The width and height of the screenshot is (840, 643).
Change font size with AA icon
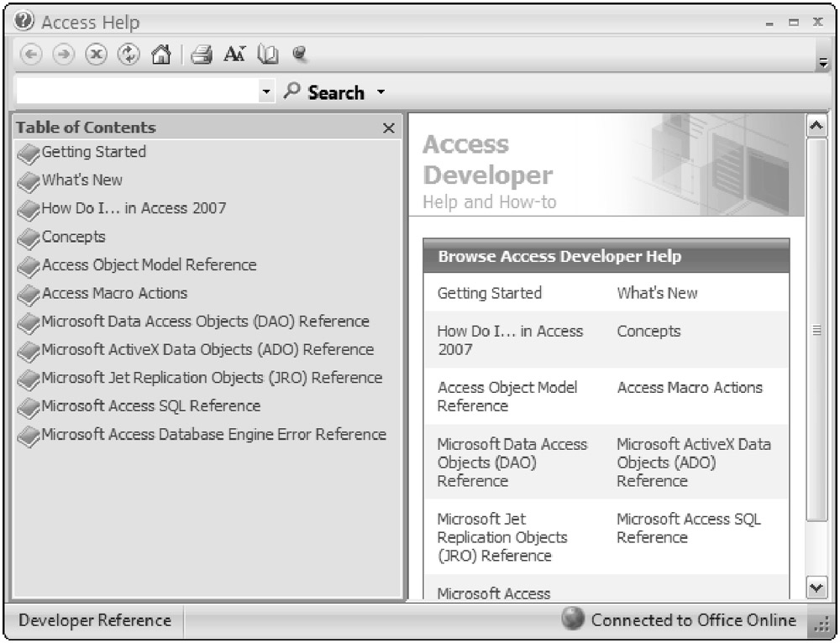(234, 55)
